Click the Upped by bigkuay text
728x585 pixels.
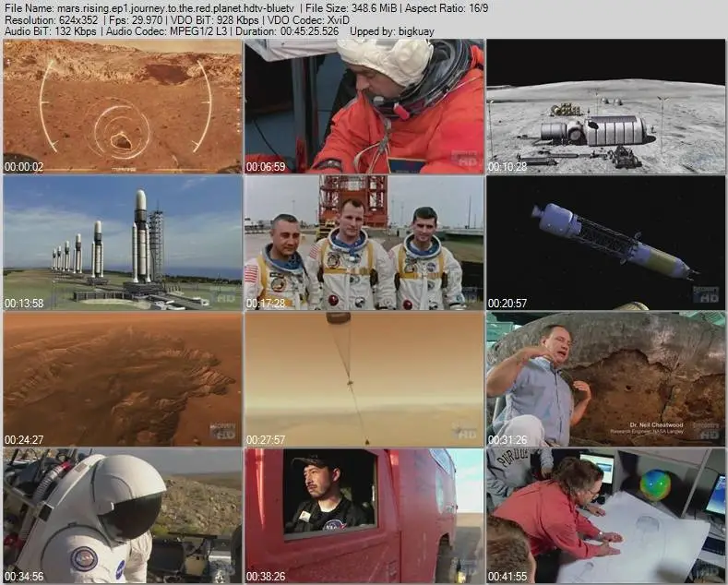[x=392, y=31]
